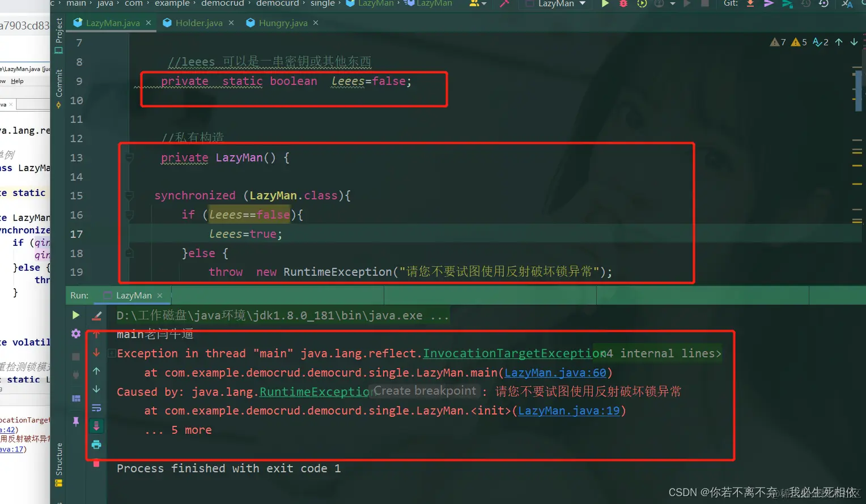Viewport: 866px width, 504px height.
Task: Start debugging with the red bug icon
Action: pos(623,3)
